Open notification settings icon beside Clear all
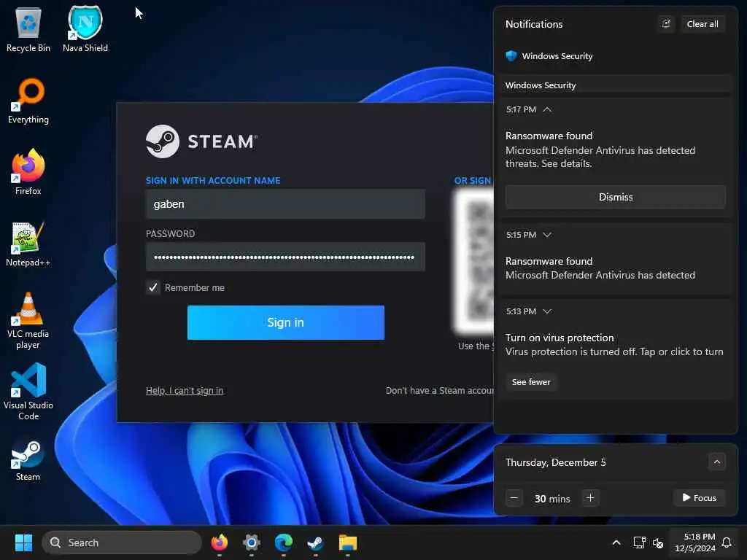 click(666, 24)
